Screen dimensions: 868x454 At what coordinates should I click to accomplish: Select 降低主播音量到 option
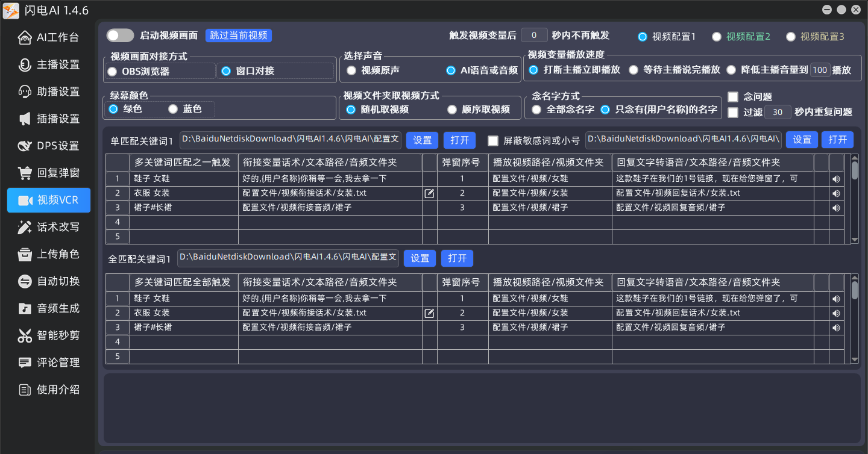coord(731,70)
